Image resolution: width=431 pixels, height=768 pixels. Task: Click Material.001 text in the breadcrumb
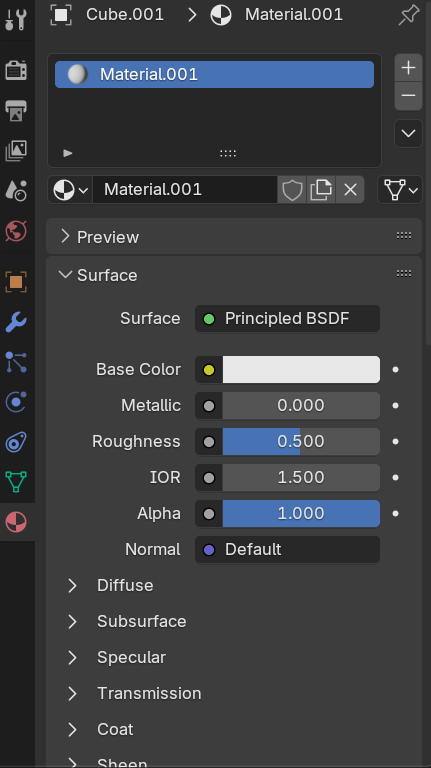click(294, 15)
